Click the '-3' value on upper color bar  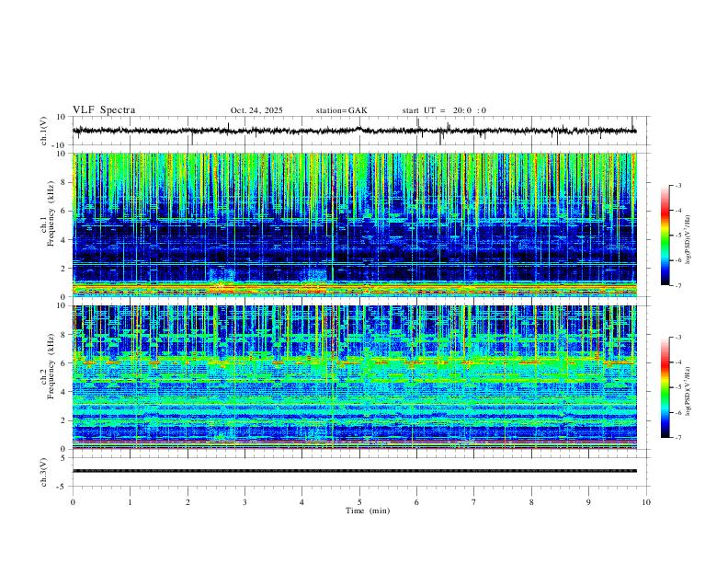pyautogui.click(x=677, y=186)
